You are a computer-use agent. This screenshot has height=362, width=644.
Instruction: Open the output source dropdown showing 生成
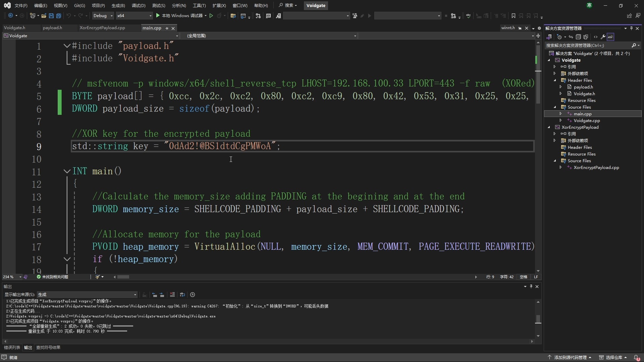[x=87, y=295]
